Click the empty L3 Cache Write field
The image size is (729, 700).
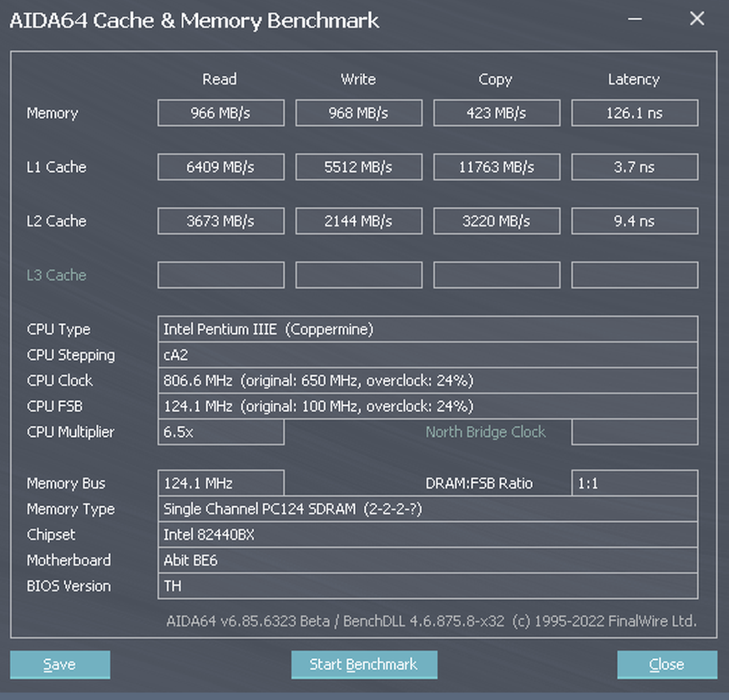coord(359,275)
